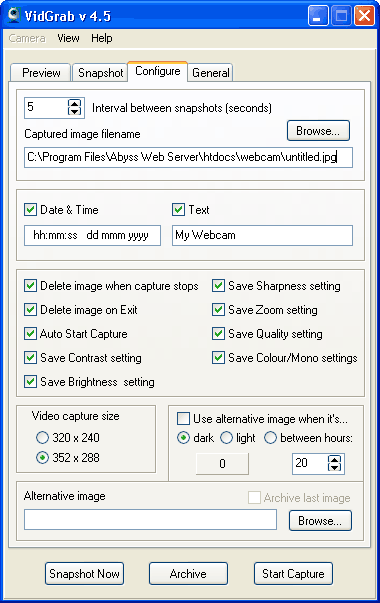Enable Use alternative image checkbox
The width and height of the screenshot is (380, 603).
coord(183,418)
